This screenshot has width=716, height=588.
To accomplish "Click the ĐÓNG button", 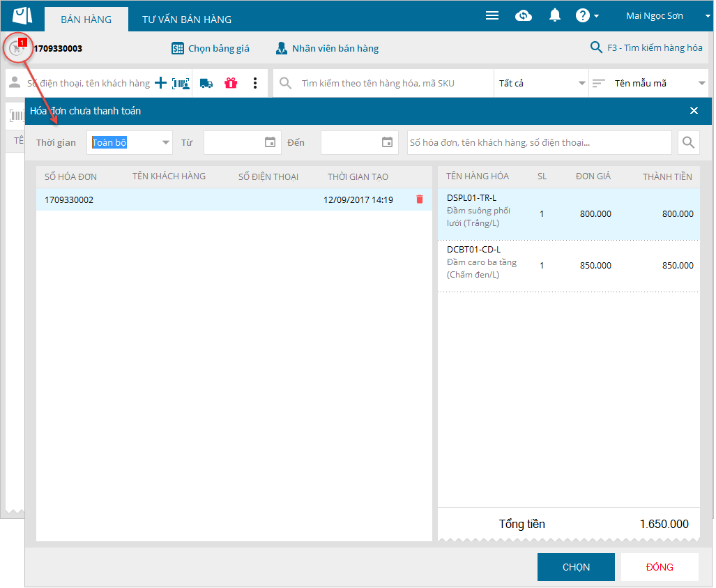I will point(660,567).
